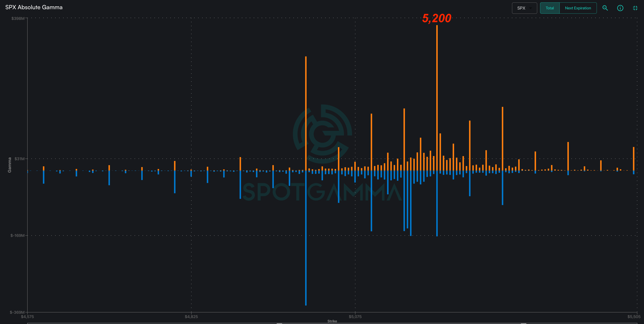Image resolution: width=644 pixels, height=324 pixels.
Task: Click the longest blue bar in chart
Action: 306,237
